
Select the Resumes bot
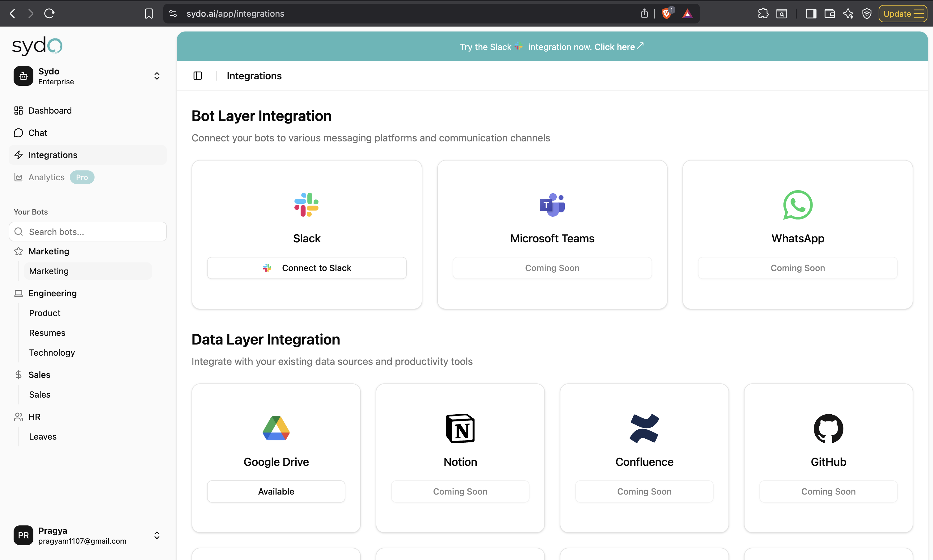click(x=88, y=333)
